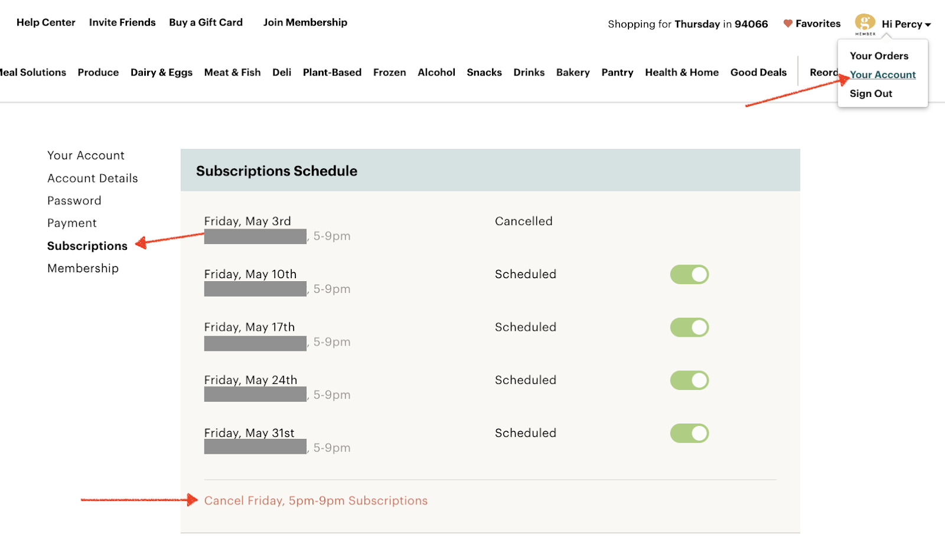Select Your Orders from the account menu
Image resolution: width=945 pixels, height=560 pixels.
point(879,56)
